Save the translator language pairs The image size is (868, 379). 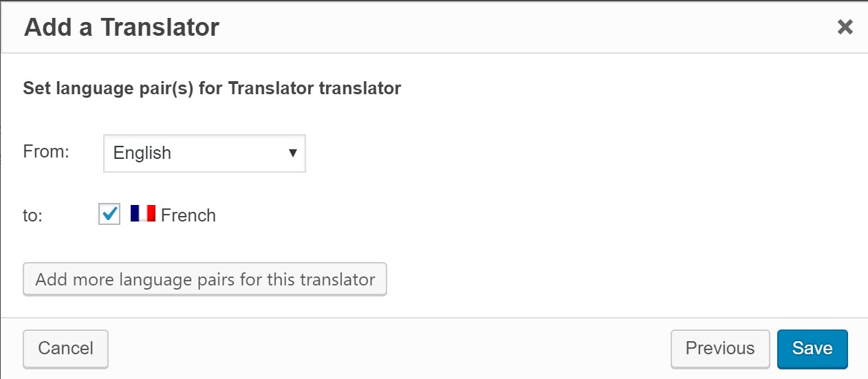tap(812, 349)
